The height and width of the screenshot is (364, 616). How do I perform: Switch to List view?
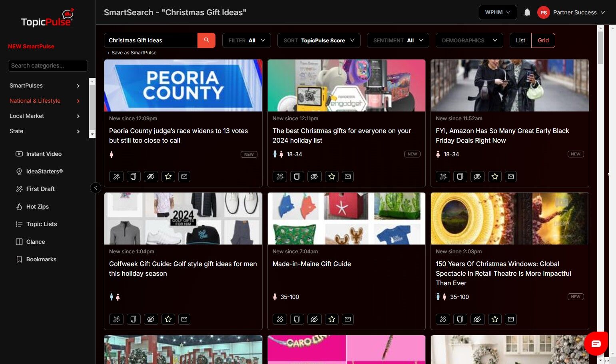point(520,40)
